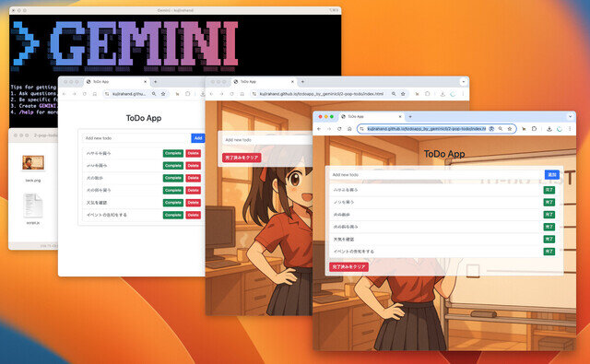Bookmark page with star icon in front window
This screenshot has height=364, width=590.
pyautogui.click(x=510, y=129)
